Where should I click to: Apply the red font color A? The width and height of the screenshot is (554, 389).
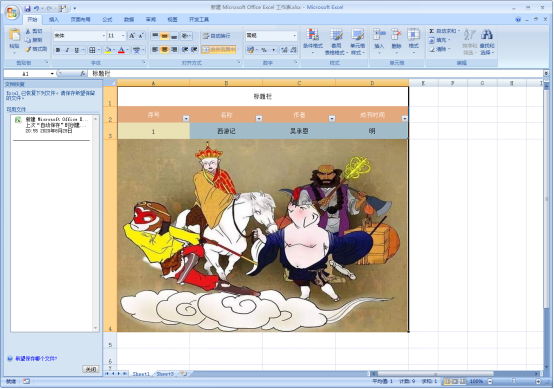tap(121, 50)
